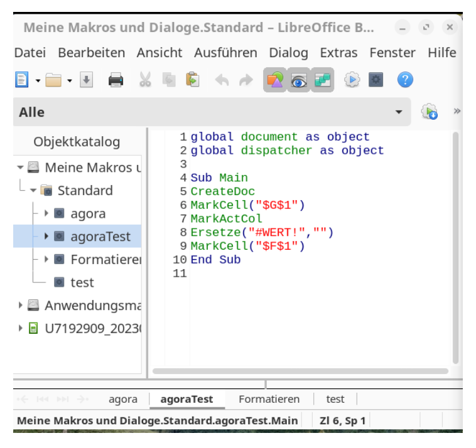Click the vertical scrollbar of code editor
Screen dimensions: 476x448
point(455,248)
